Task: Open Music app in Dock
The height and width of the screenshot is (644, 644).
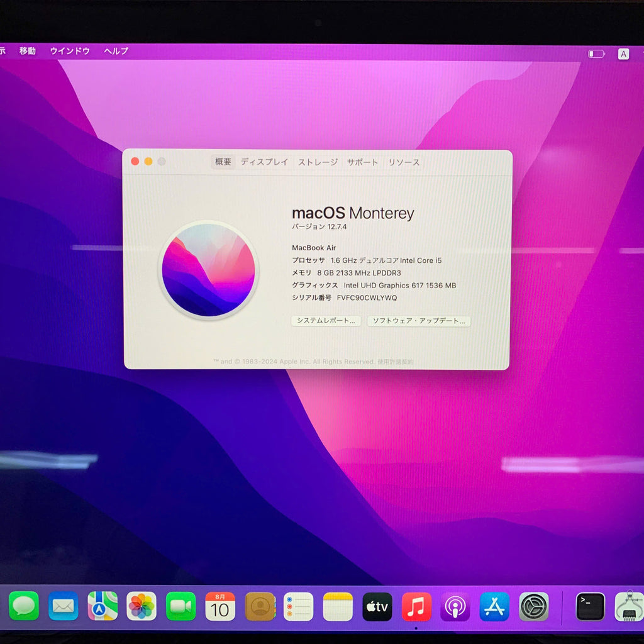Action: 416,607
